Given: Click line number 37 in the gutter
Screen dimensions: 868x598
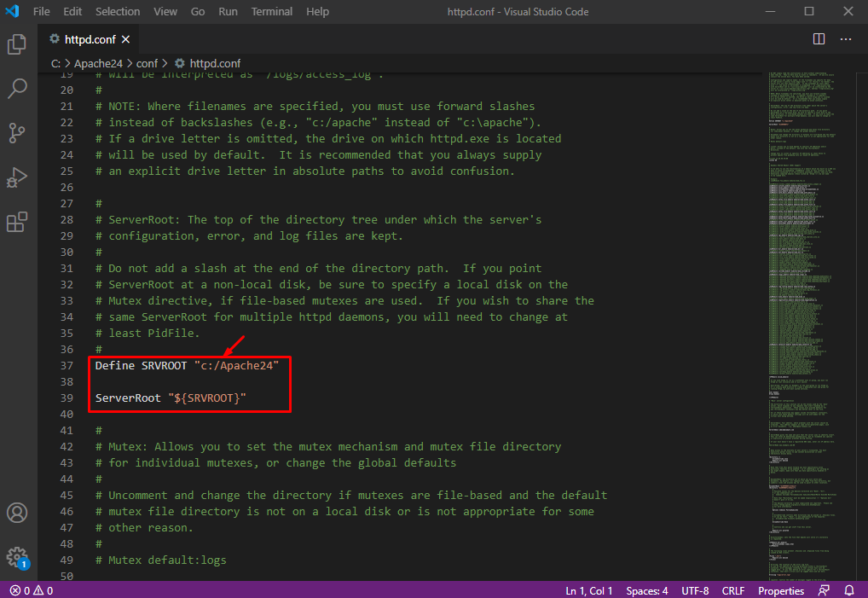Looking at the screenshot, I should 67,365.
